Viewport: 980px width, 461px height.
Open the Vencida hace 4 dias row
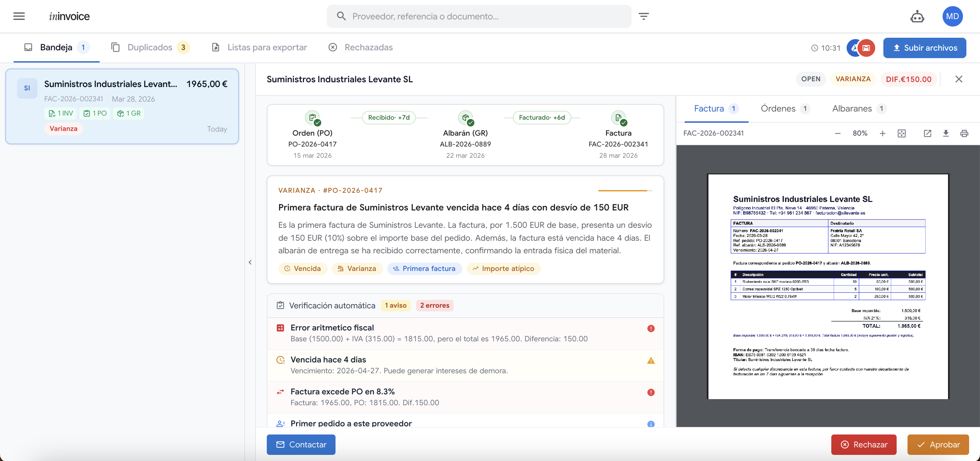pos(465,365)
